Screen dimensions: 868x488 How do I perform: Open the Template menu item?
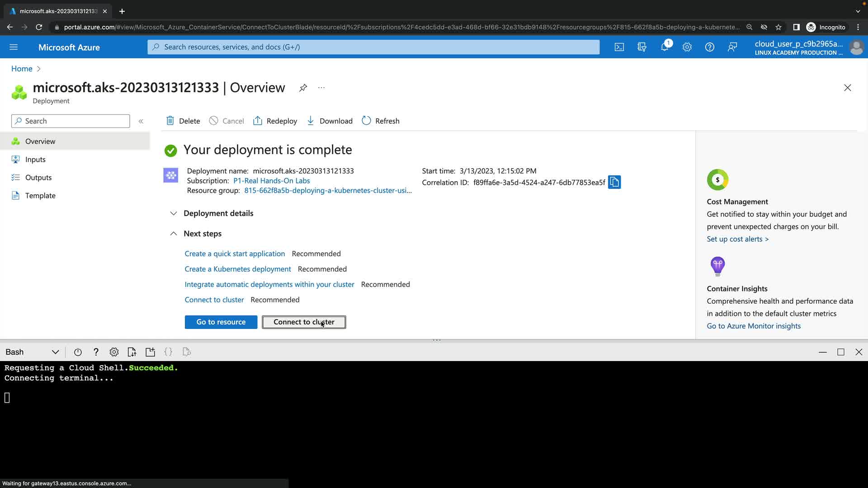(40, 196)
